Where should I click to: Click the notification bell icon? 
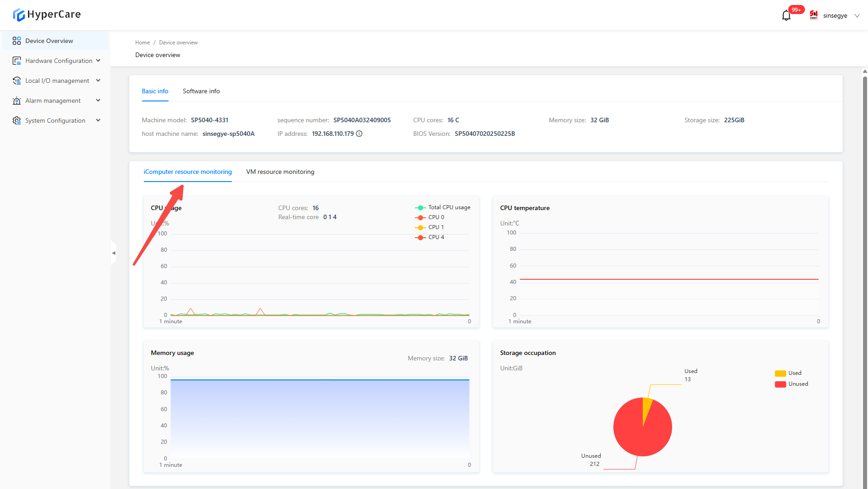(x=786, y=16)
